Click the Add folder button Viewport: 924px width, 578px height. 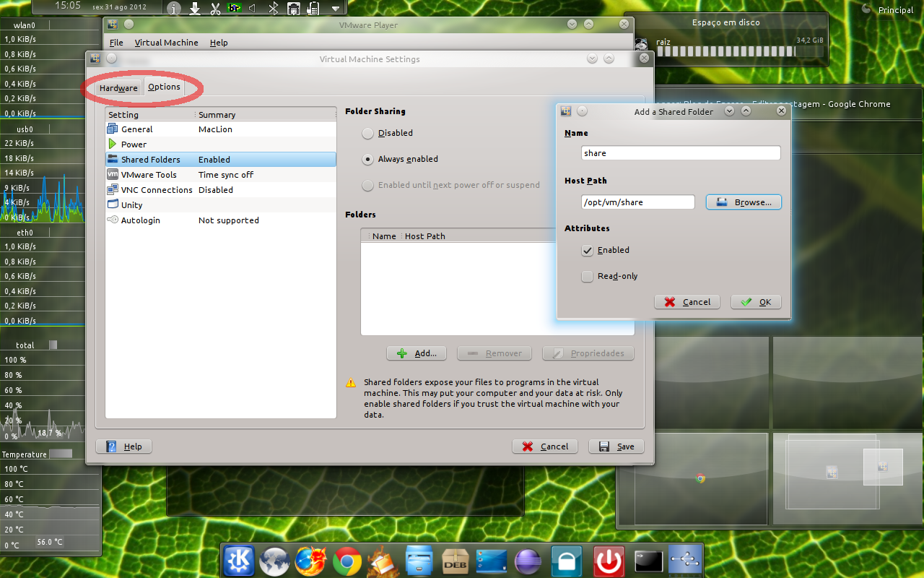(417, 353)
